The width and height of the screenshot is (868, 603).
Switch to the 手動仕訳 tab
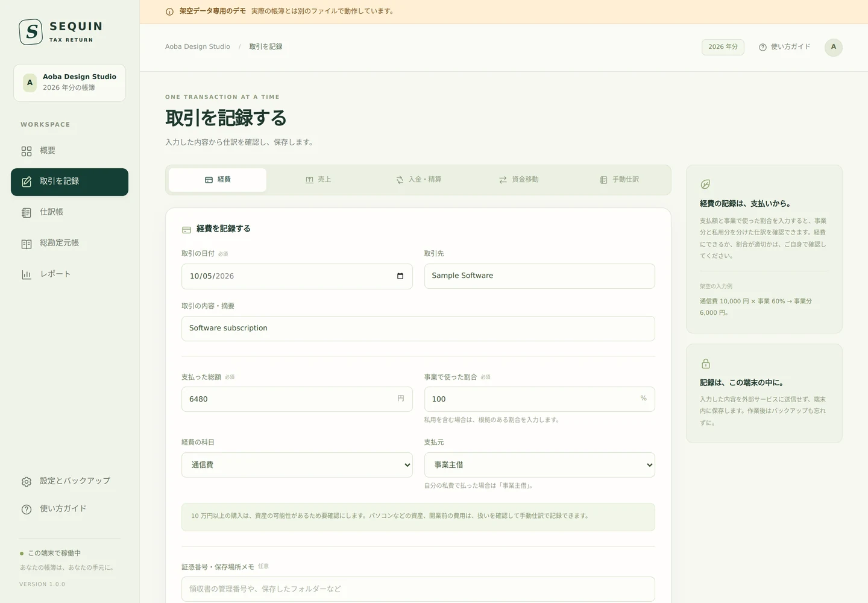pyautogui.click(x=619, y=180)
